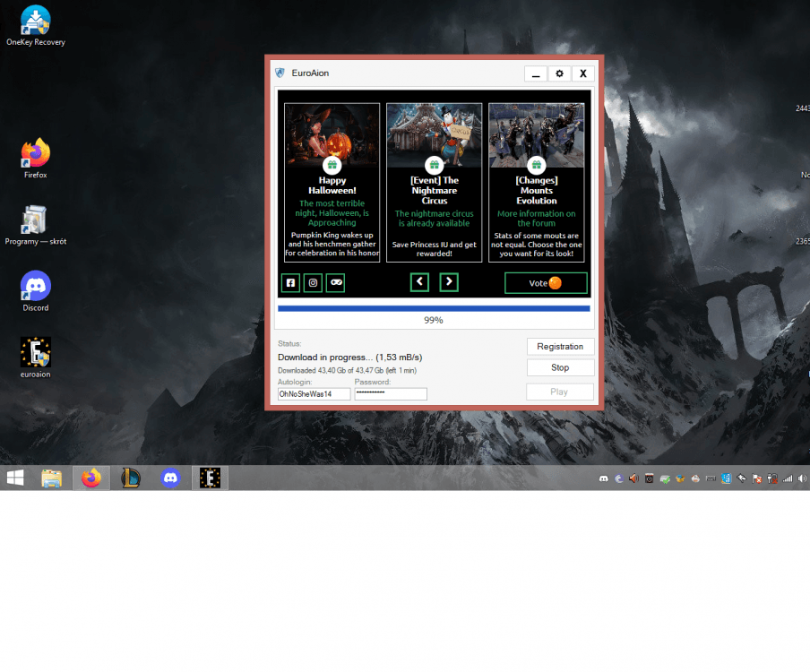This screenshot has width=810, height=672.
Task: Stop the download in progress
Action: tap(560, 367)
